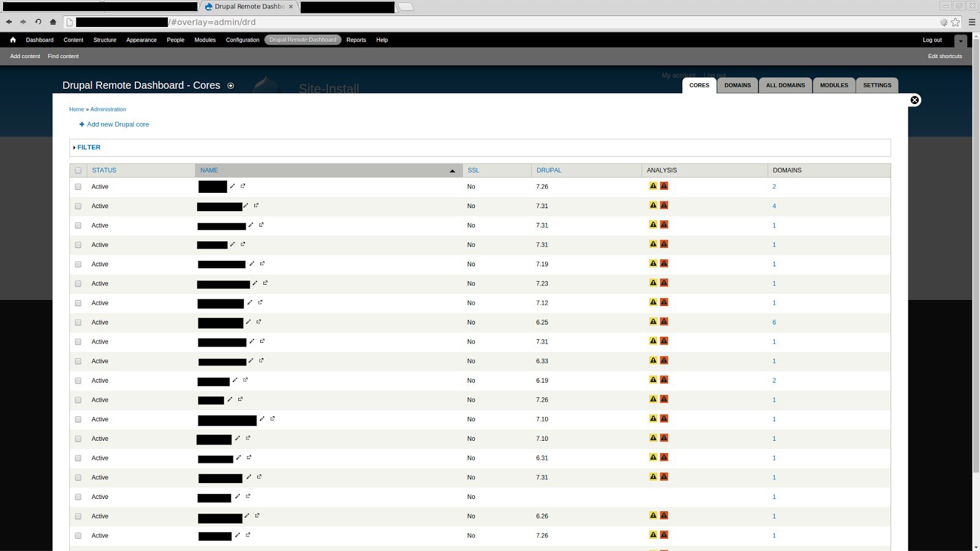Screen dimensions: 980x551
Task: Open the shortcut toolbar dropdown near Log out
Action: (960, 40)
